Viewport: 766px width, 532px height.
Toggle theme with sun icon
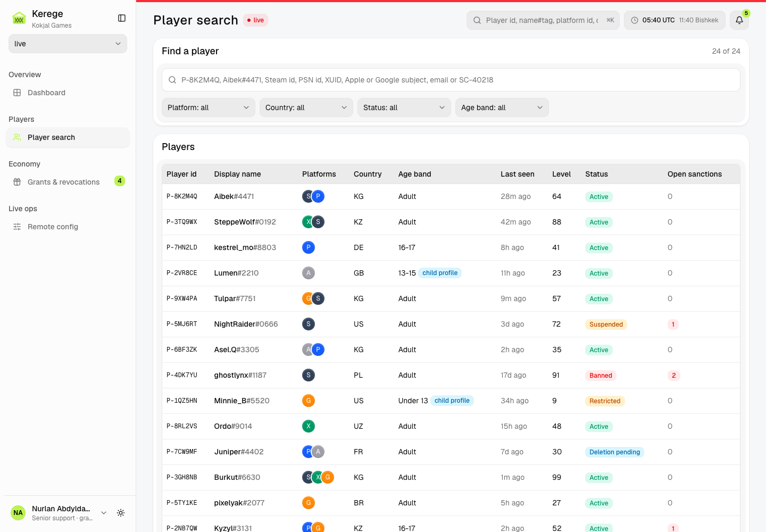click(x=121, y=513)
